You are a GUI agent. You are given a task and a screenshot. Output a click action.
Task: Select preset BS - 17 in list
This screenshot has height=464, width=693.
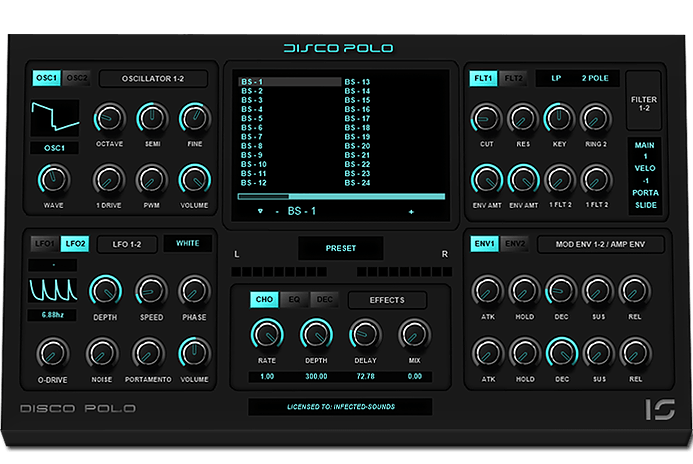coord(358,118)
